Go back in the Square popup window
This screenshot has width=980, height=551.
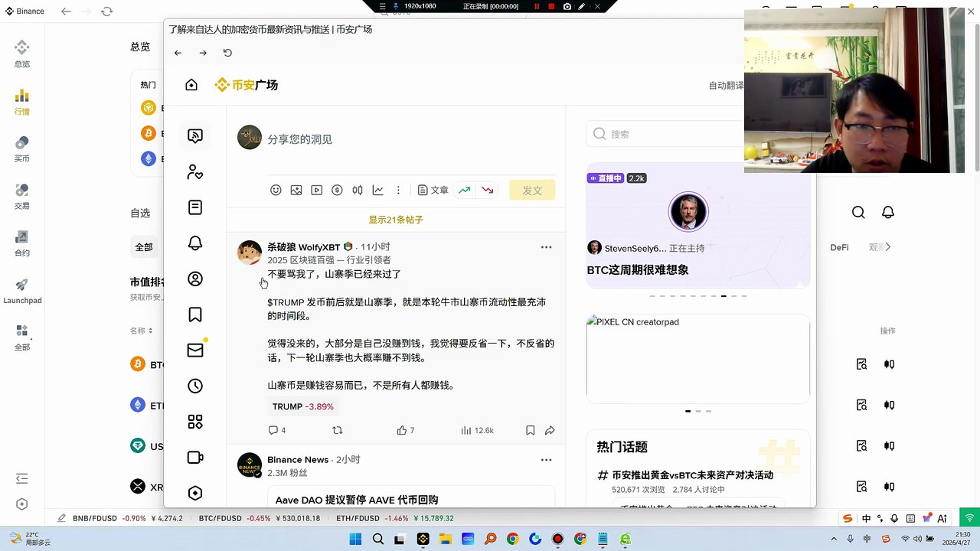[178, 53]
